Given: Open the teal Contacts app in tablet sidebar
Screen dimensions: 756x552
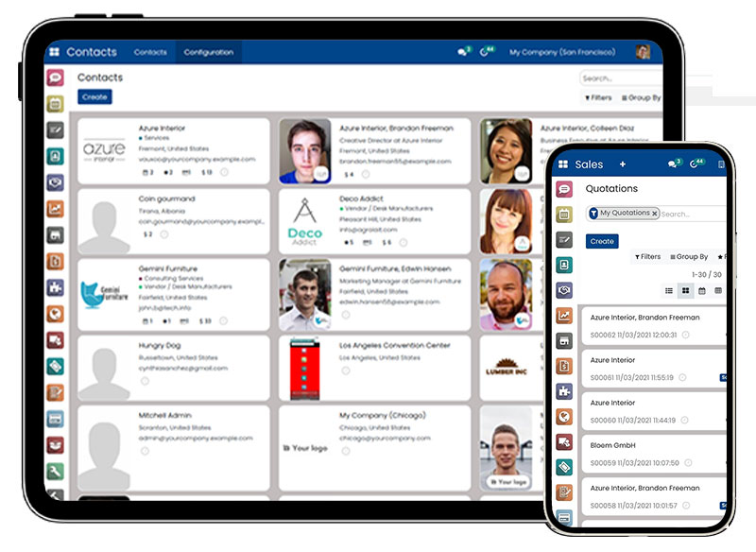Looking at the screenshot, I should pos(55,156).
